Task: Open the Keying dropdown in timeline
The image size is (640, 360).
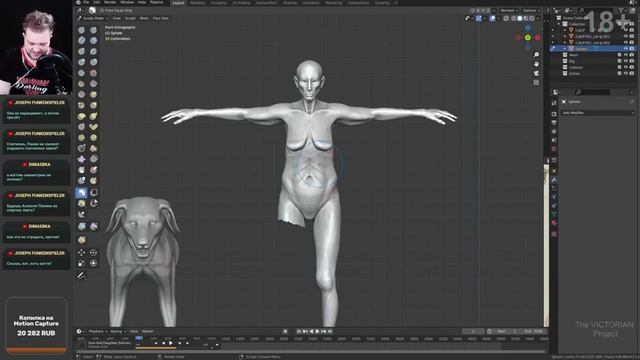Action: point(119,331)
